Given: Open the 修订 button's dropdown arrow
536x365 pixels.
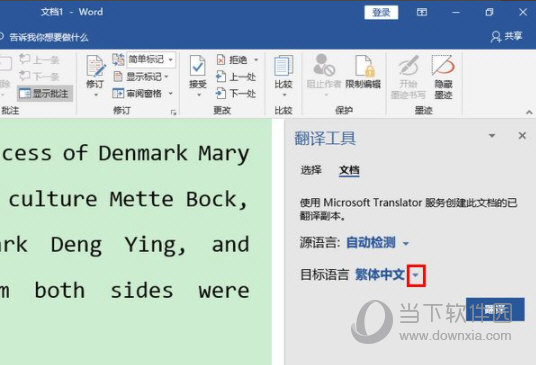Looking at the screenshot, I should click(x=95, y=95).
